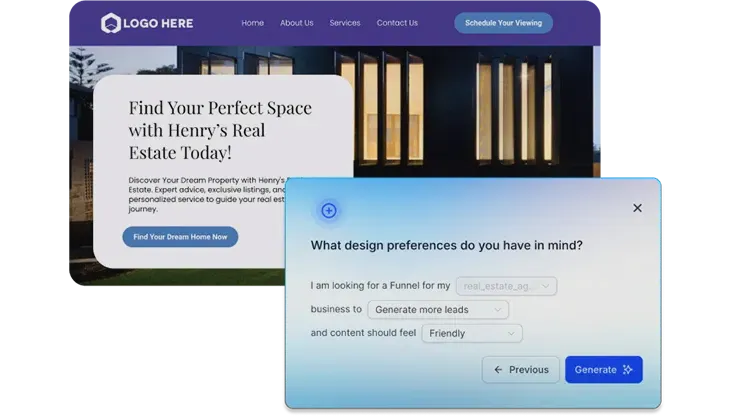
Task: Click Find Your Dream Home Now button
Action: [180, 237]
